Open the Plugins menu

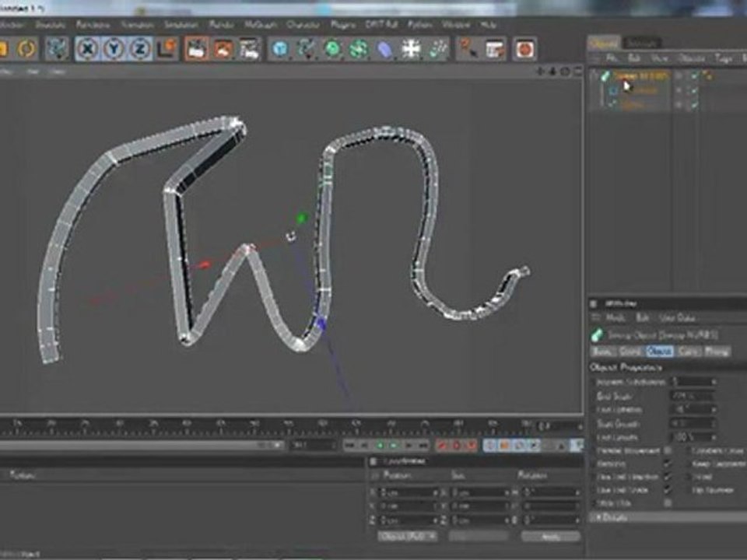click(342, 24)
